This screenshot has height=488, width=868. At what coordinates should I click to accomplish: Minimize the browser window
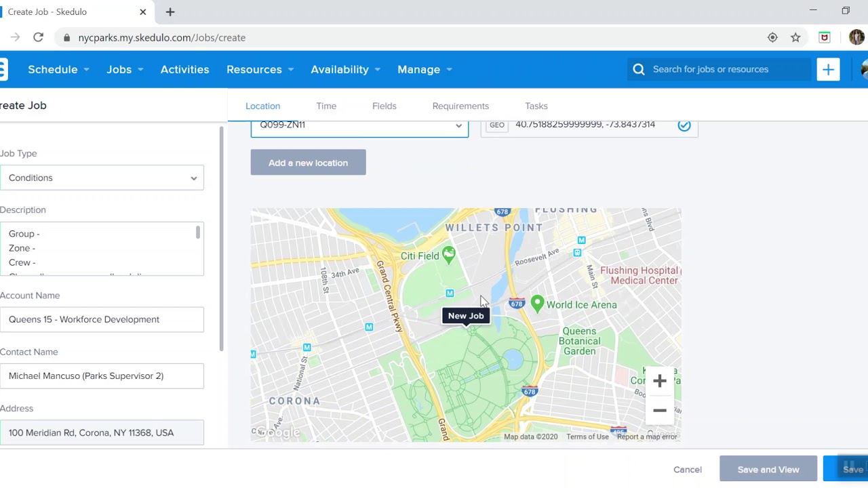(x=813, y=11)
